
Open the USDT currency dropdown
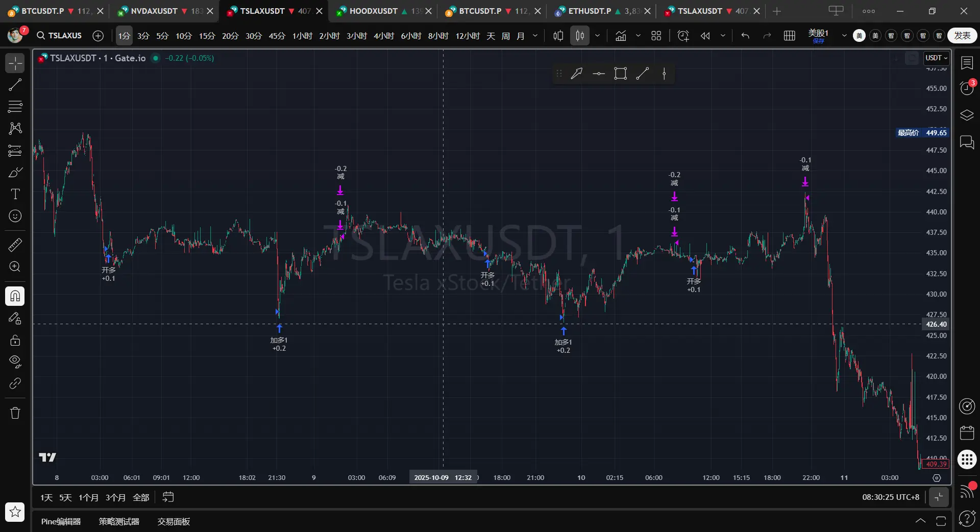tap(936, 58)
